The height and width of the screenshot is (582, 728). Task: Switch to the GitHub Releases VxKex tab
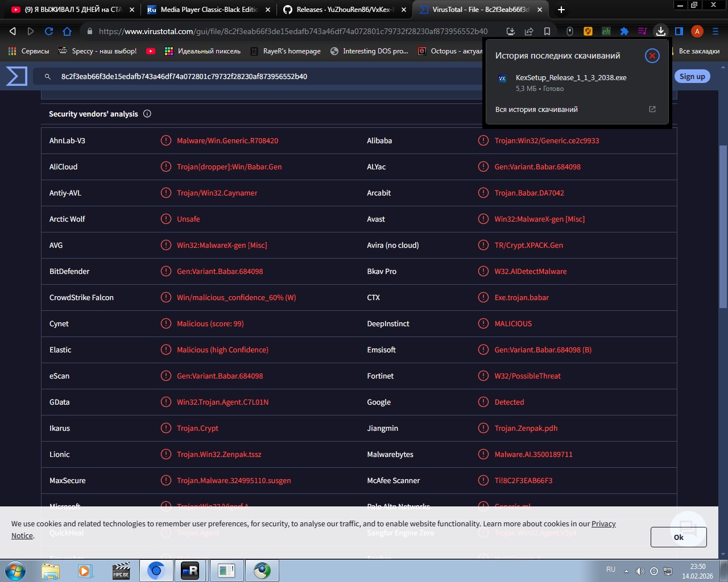click(344, 10)
